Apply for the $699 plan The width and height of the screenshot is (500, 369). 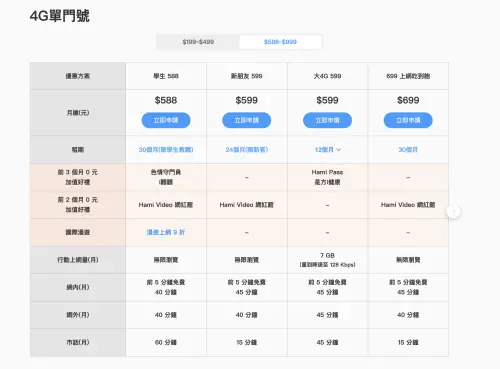pyautogui.click(x=408, y=120)
